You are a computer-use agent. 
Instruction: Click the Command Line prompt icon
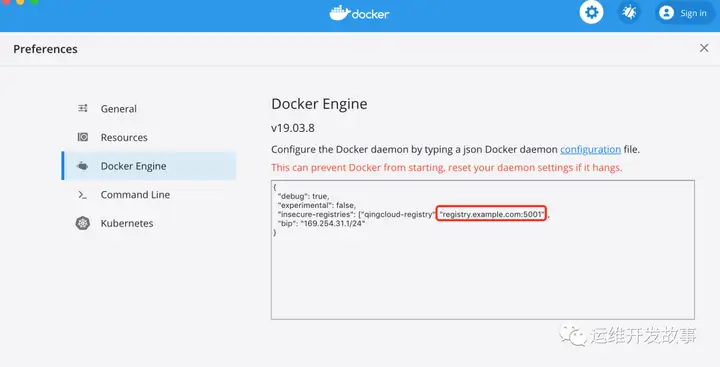point(82,195)
